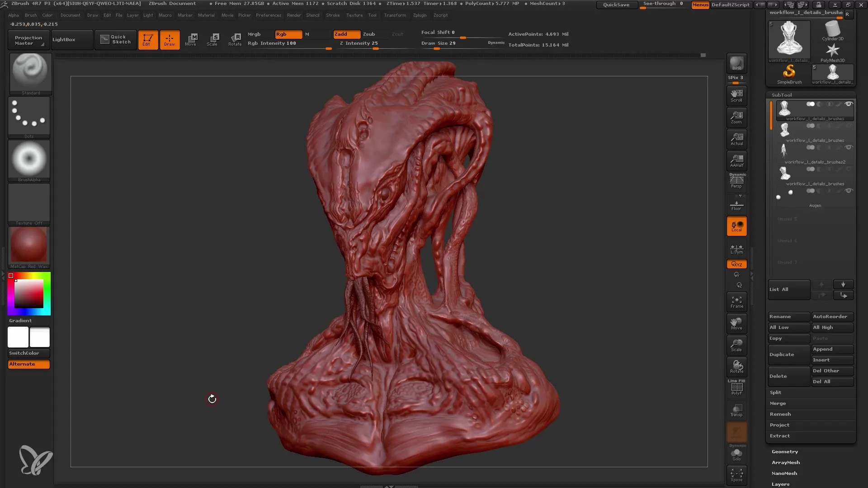The image size is (868, 488).
Task: Select the Standard brush thumbnail
Action: coord(30,74)
